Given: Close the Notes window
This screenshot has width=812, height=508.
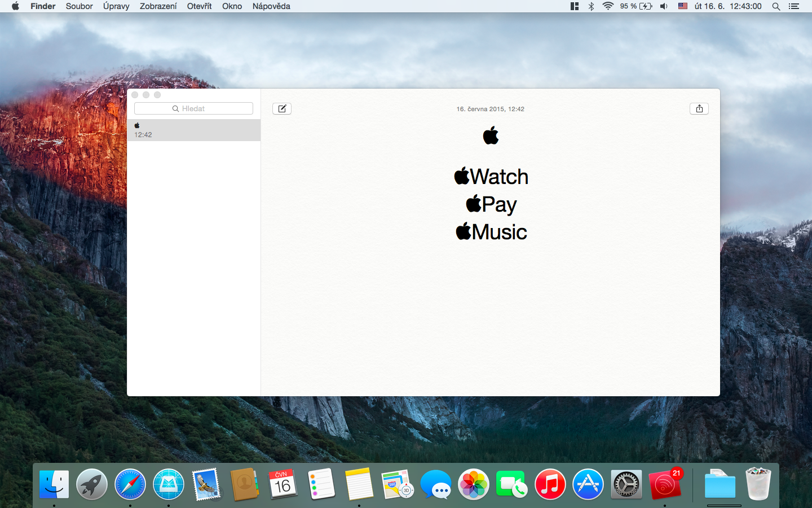Looking at the screenshot, I should click(135, 95).
